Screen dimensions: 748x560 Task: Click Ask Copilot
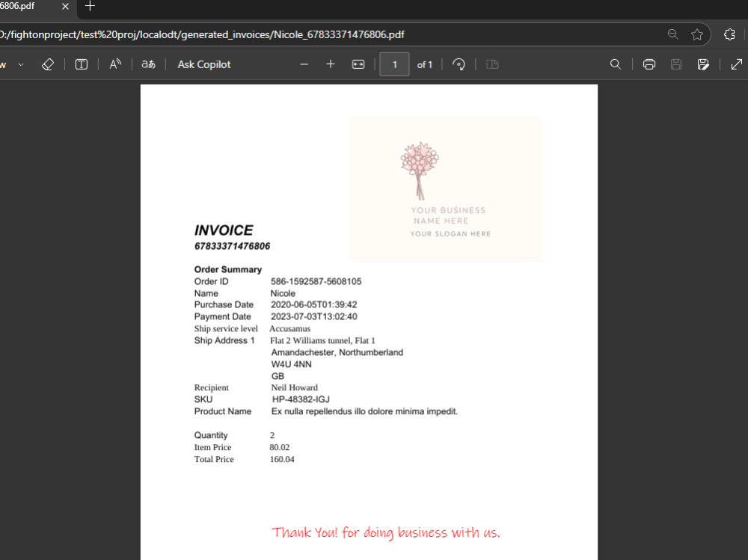204,64
